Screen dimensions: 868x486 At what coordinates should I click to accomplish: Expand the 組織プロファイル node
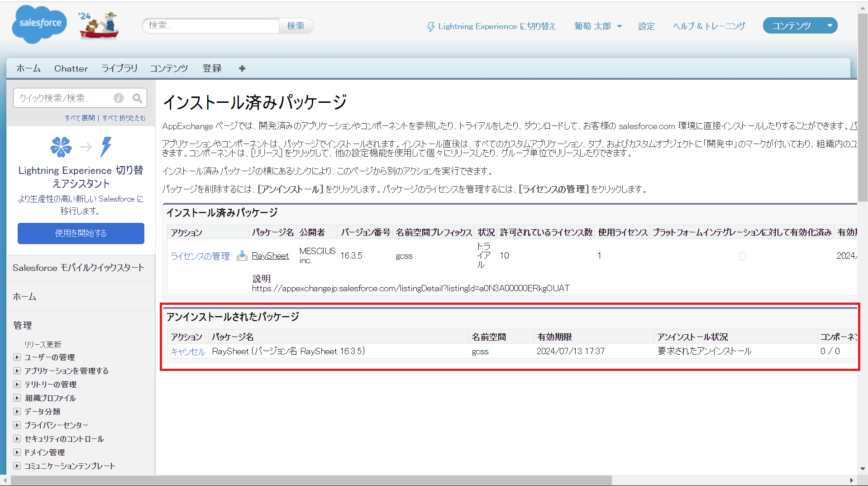click(x=17, y=398)
